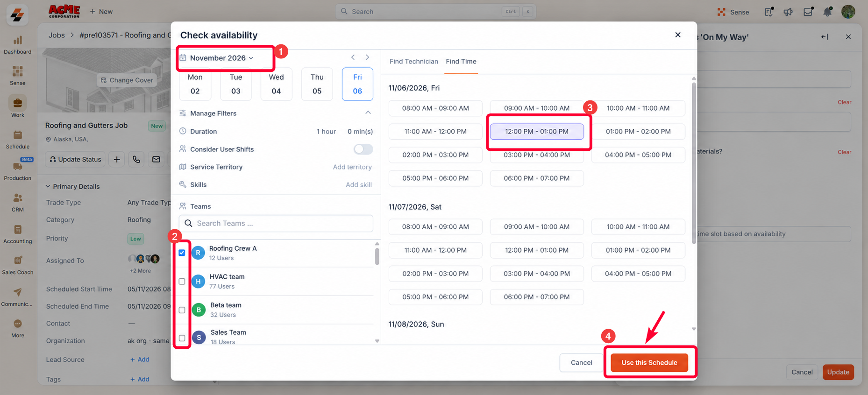Screen dimensions: 868x395
Task: Click the New button in top bar
Action: coord(101,12)
